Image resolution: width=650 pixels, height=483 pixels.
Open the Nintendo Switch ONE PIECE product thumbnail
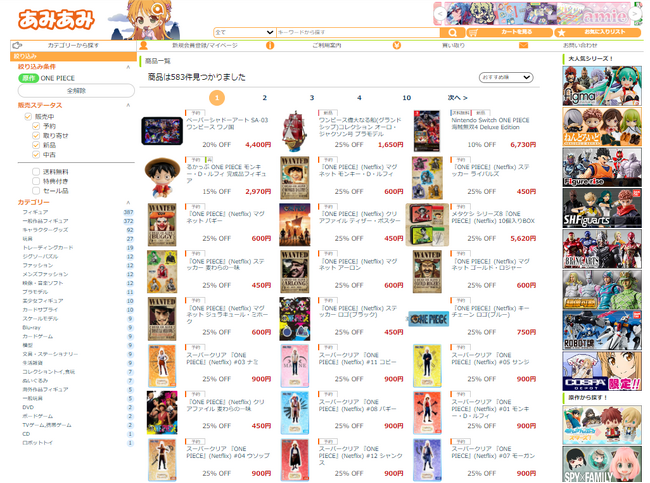[x=427, y=130]
